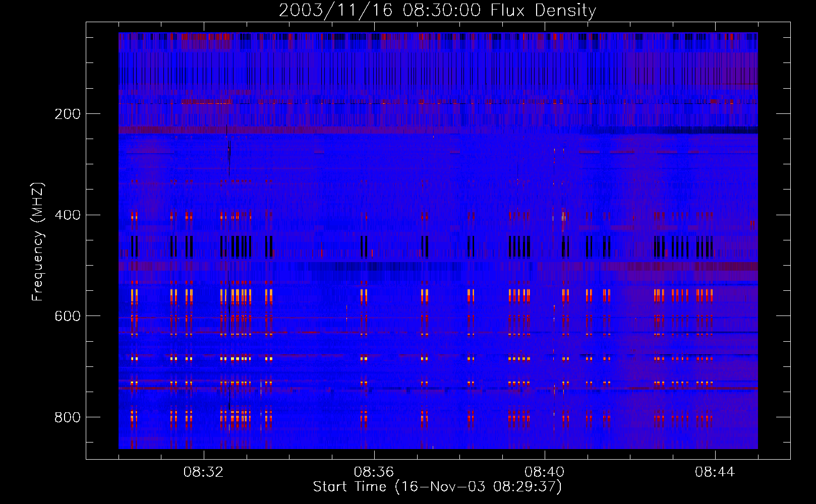Click the 400 frequency tick label
Viewport: 816px width, 504px height.
click(68, 215)
